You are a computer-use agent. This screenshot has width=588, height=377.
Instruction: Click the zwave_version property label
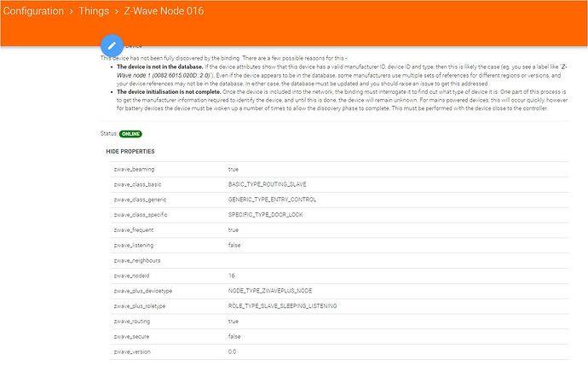(x=131, y=351)
